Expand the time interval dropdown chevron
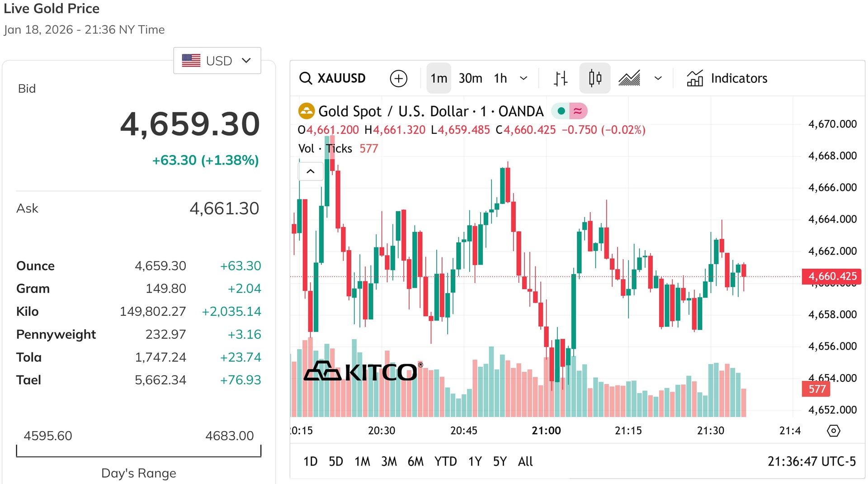This screenshot has width=868, height=484. coord(524,78)
